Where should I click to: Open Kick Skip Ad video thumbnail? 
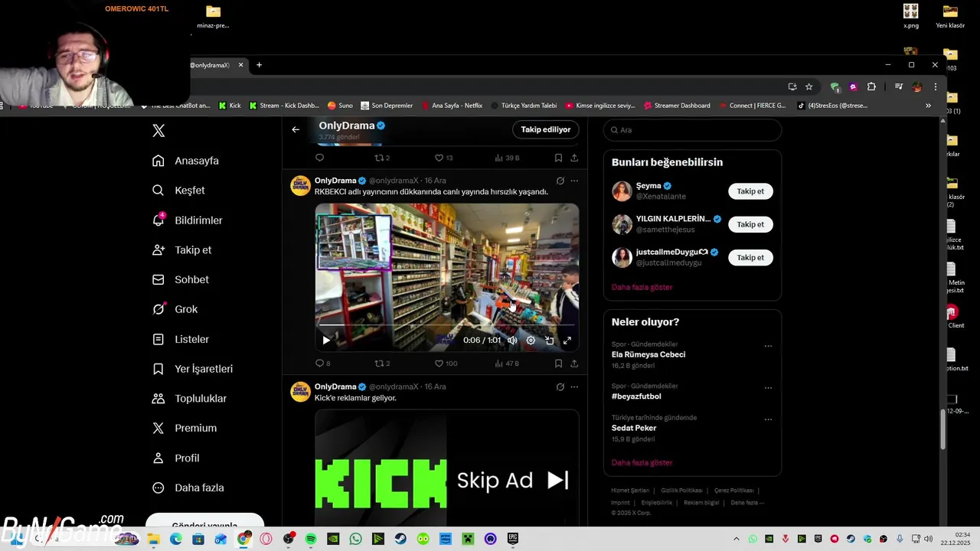[446, 468]
